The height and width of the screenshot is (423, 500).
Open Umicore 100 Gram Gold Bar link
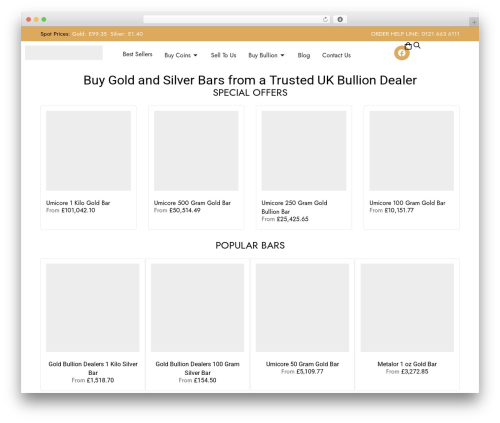tap(407, 203)
